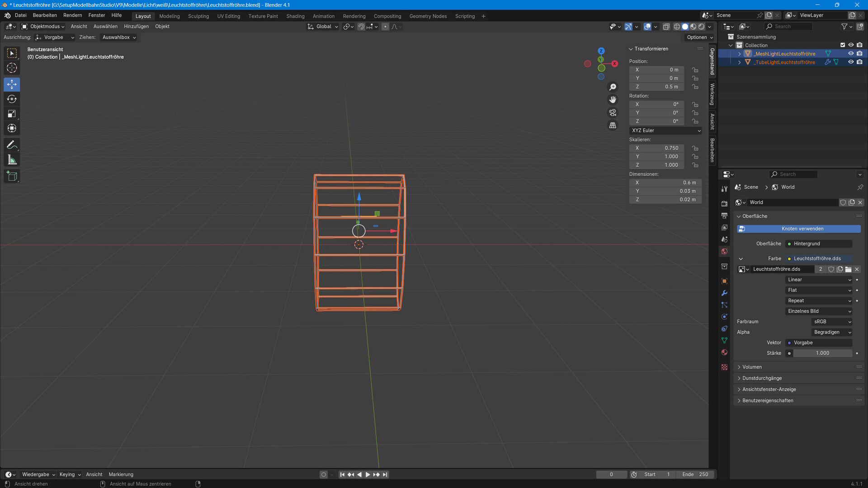Screen dimensions: 868x488
Task: Hide _MeshLightLeuchtstoffröhre in viewport
Action: click(x=851, y=54)
